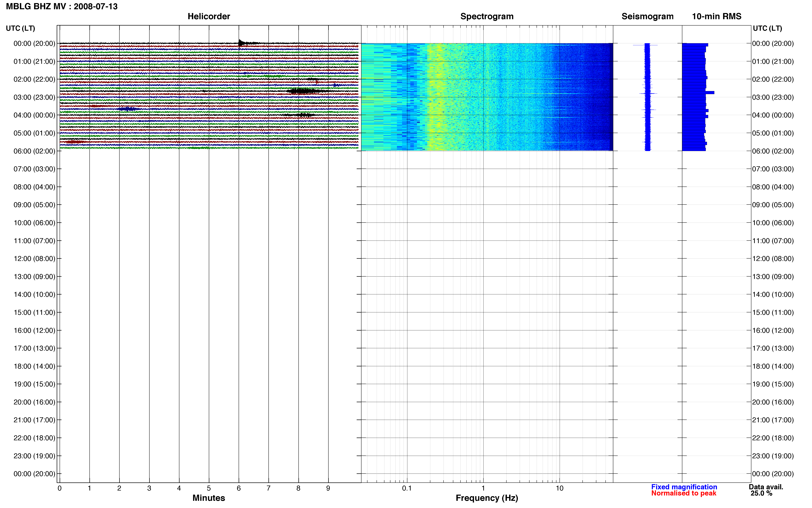Click the Data avail. label

[766, 487]
